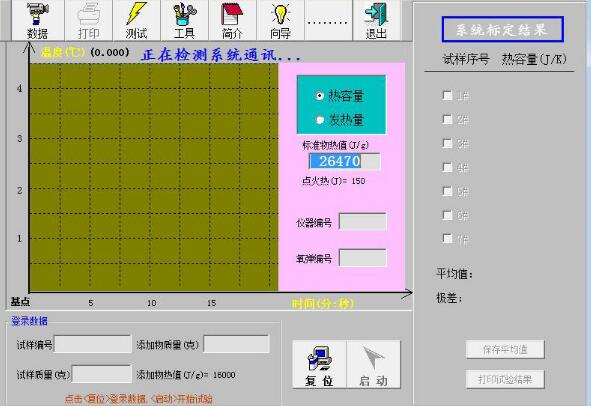Screen dimensions: 591x406
Task: Click the 退出 exit door icon
Action: [x=376, y=20]
